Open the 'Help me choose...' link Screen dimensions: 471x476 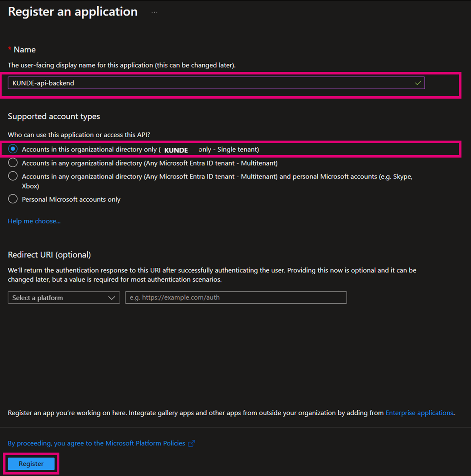[x=34, y=221]
